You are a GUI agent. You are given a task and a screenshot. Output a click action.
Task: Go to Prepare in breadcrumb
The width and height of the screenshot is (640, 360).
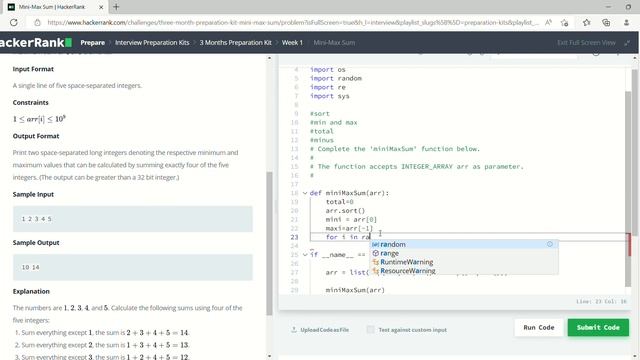[x=93, y=42]
